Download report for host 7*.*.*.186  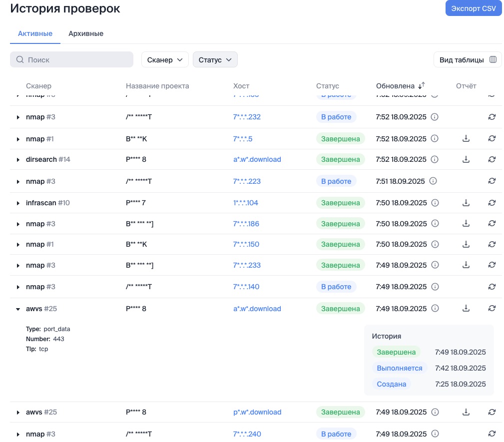(466, 224)
